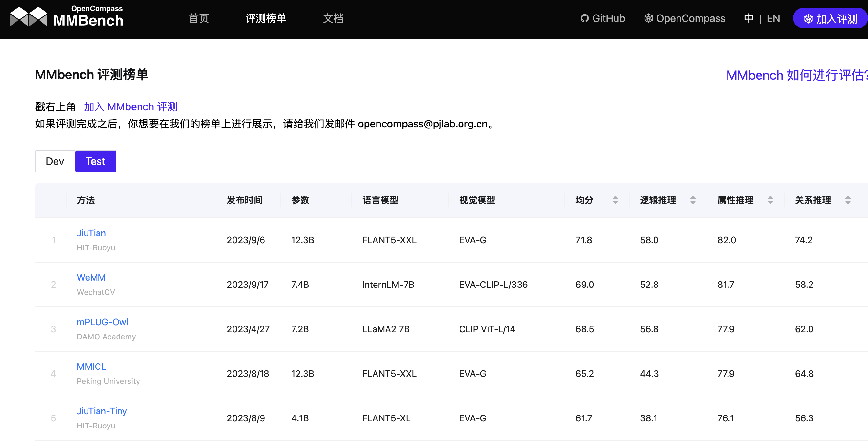Open the 文档 page
This screenshot has width=868, height=442.
[x=333, y=18]
